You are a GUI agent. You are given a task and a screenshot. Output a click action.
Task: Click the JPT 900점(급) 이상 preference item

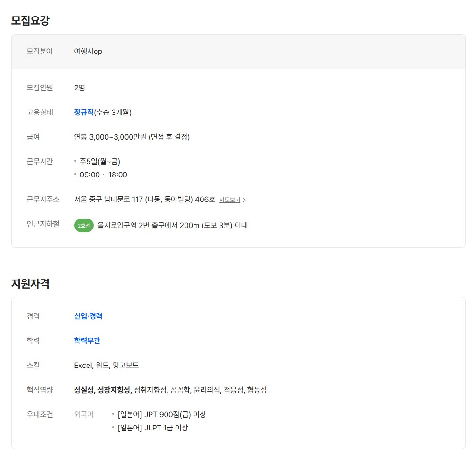click(x=161, y=414)
